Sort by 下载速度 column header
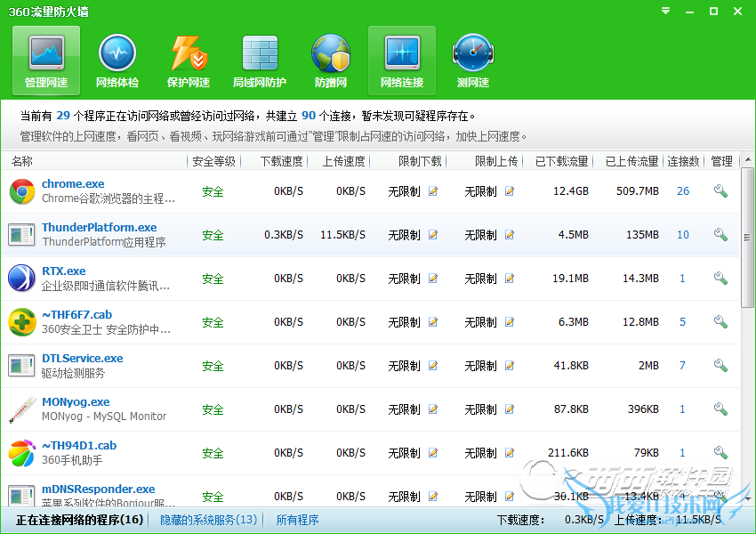This screenshot has width=756, height=534. (x=281, y=161)
